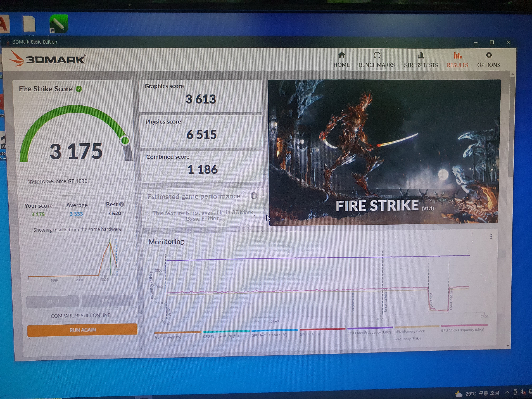Viewport: 532px width, 399px height.
Task: Click the Graphics score value 3 613
Action: 201,99
